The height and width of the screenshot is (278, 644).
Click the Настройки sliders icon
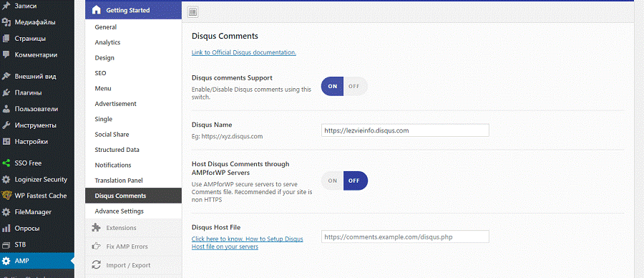(x=6, y=141)
